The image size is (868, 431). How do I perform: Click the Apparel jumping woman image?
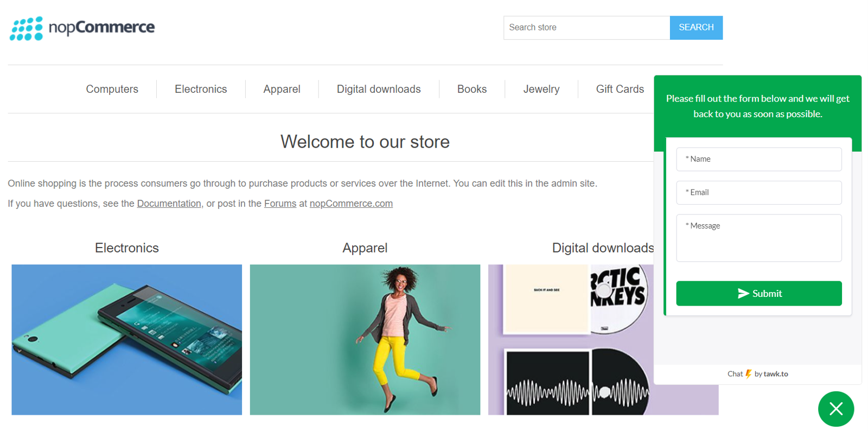tap(365, 340)
